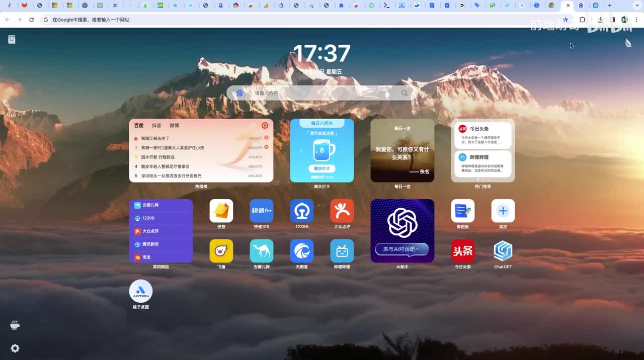Screen dimensions: 644x360
Task: Open the 便签 sticky notes app icon
Action: point(221,211)
